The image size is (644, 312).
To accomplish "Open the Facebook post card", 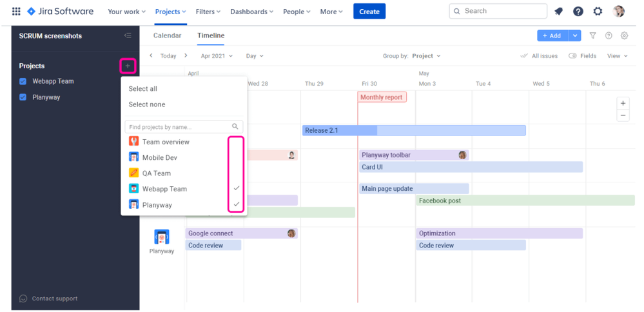I will pyautogui.click(x=525, y=200).
